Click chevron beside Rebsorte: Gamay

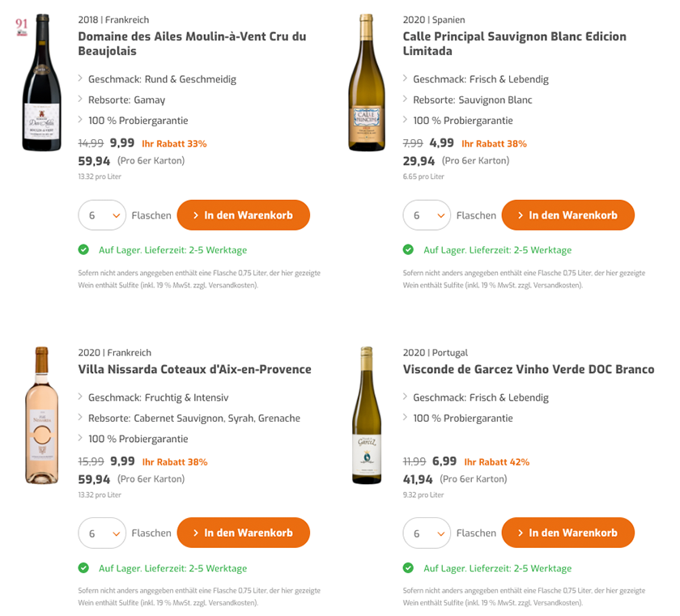[81, 100]
